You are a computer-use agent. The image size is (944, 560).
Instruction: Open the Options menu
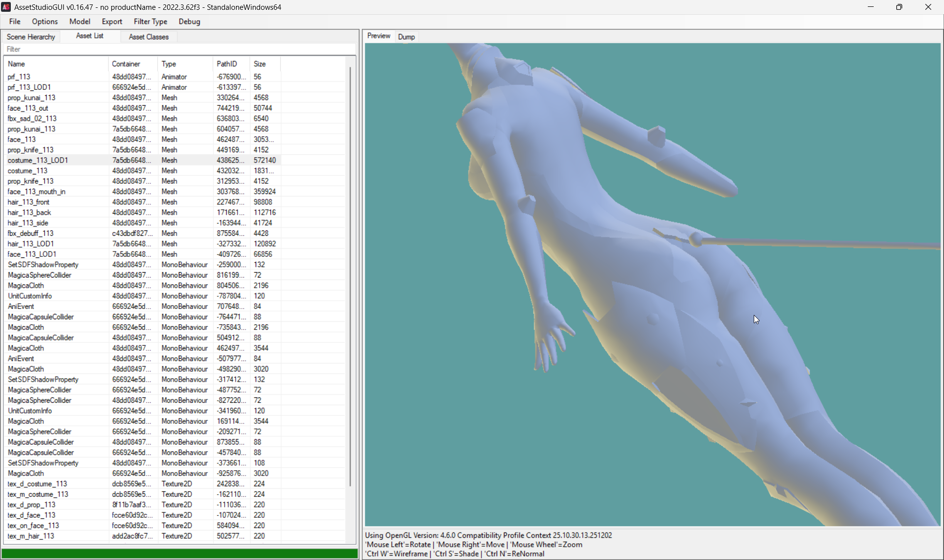[x=45, y=22]
